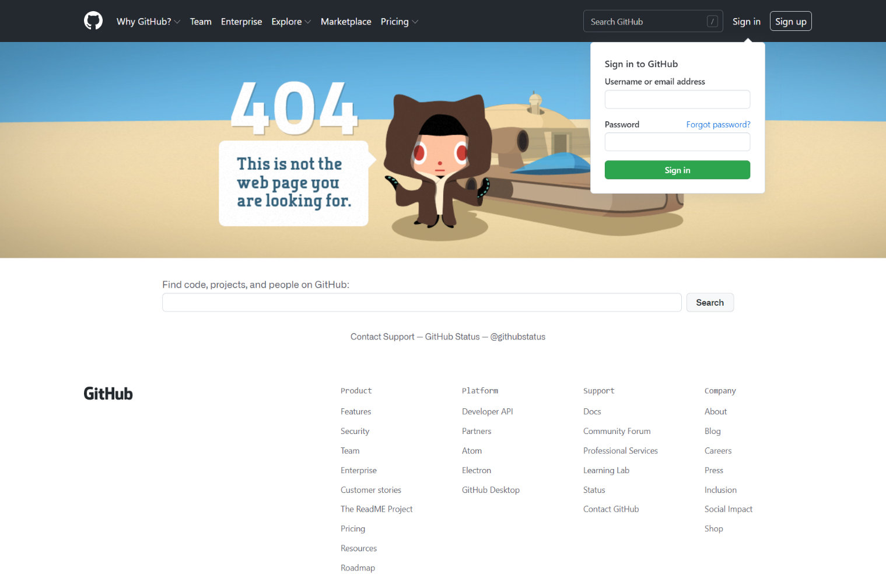Open Docs footer link
886x588 pixels.
592,411
